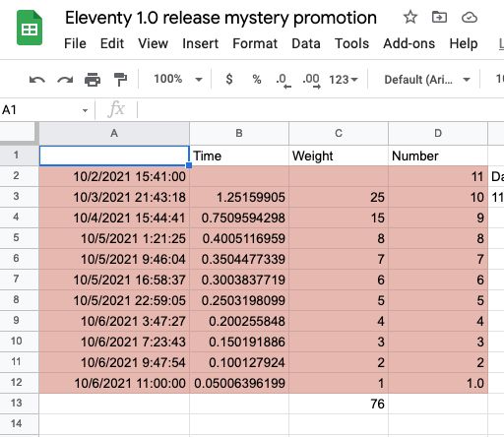The image size is (504, 437).
Task: Open the Add-ons menu
Action: click(x=409, y=43)
